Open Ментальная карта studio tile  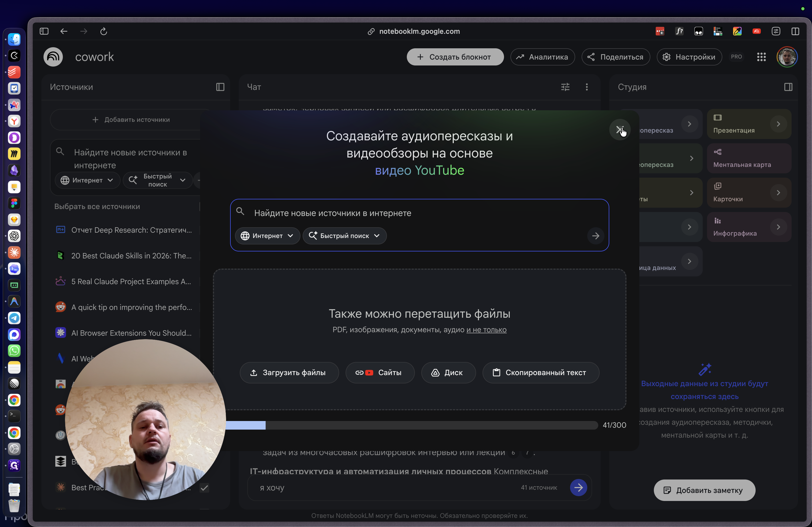tap(749, 159)
